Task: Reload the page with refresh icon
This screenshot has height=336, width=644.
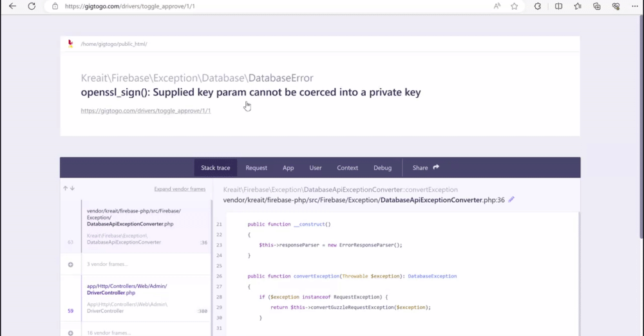Action: tap(32, 6)
